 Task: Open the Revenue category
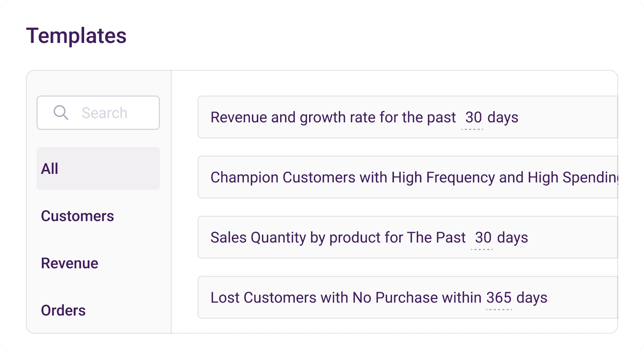pos(69,263)
